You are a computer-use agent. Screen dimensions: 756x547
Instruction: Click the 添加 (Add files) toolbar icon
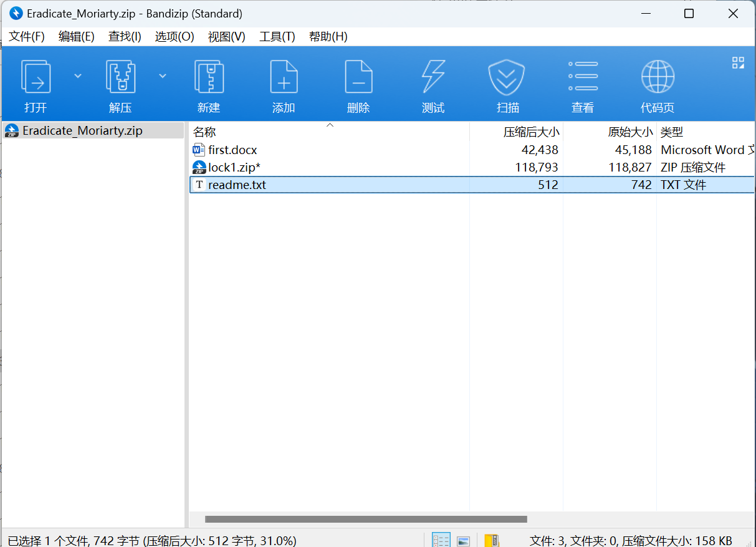(284, 77)
